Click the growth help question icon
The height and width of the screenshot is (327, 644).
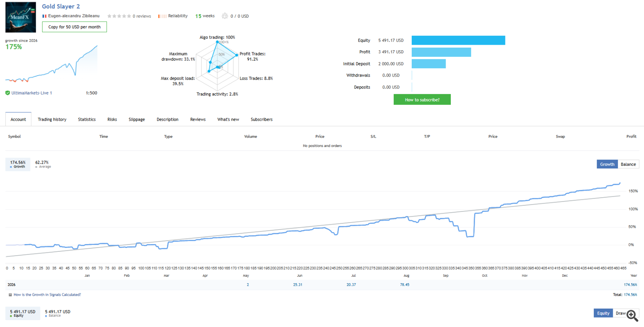10,295
